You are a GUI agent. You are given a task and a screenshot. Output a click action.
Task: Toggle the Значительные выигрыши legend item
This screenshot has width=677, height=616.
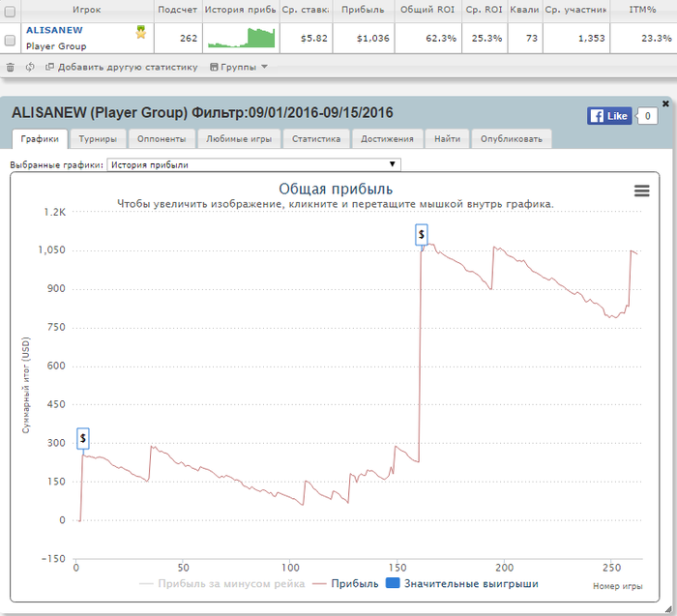pyautogui.click(x=462, y=584)
